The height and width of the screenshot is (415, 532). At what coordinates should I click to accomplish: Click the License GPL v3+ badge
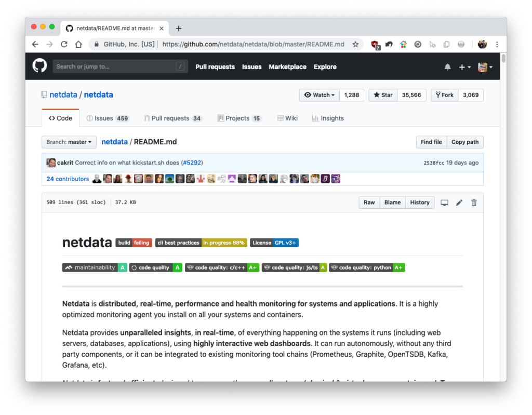(274, 243)
